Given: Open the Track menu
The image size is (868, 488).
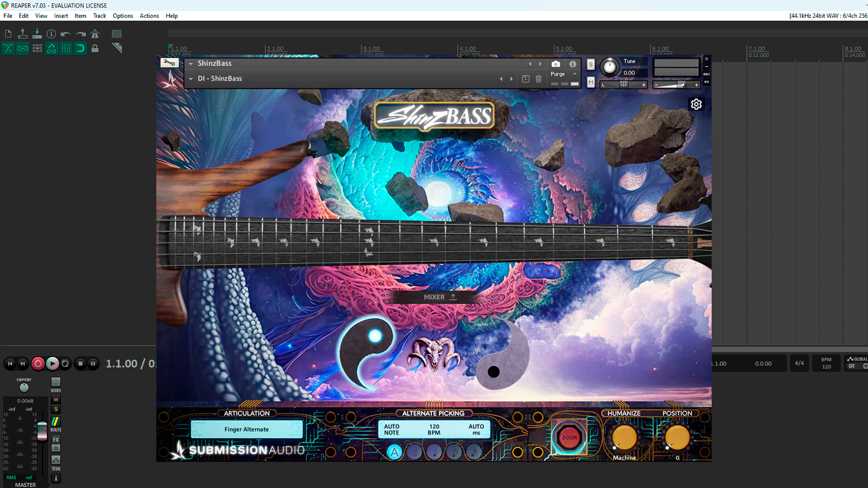Looking at the screenshot, I should 100,16.
